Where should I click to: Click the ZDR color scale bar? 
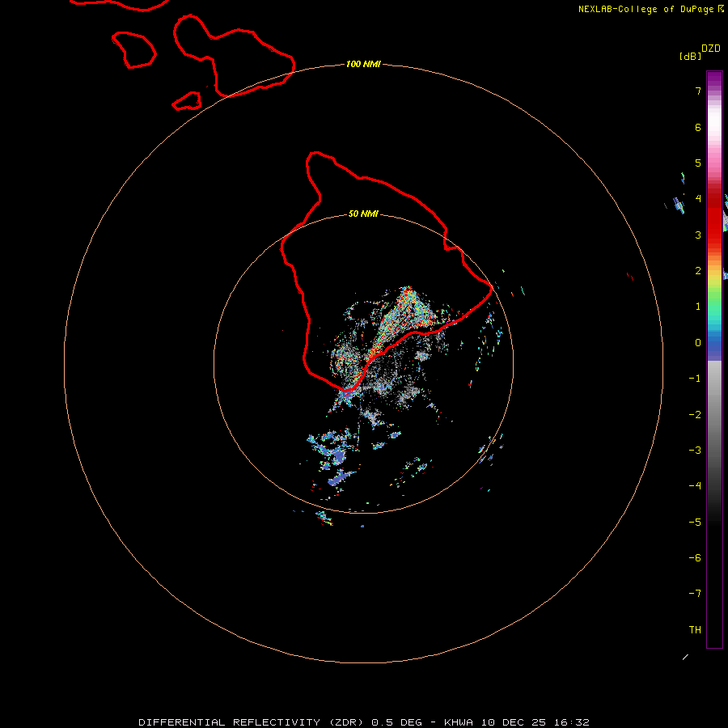714,359
